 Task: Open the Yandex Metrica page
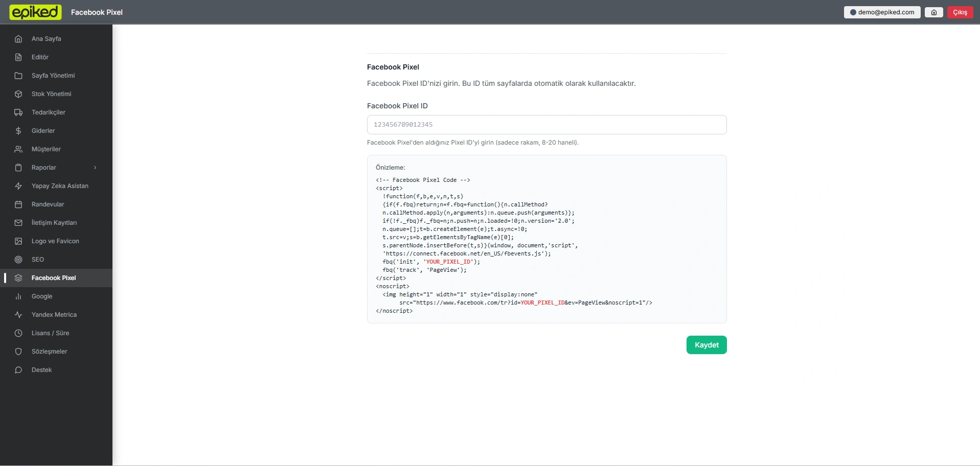coord(54,315)
